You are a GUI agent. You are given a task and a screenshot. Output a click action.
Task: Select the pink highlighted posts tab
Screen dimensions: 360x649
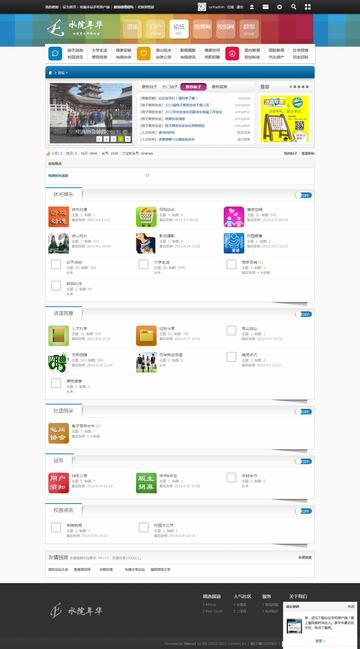pyautogui.click(x=193, y=87)
